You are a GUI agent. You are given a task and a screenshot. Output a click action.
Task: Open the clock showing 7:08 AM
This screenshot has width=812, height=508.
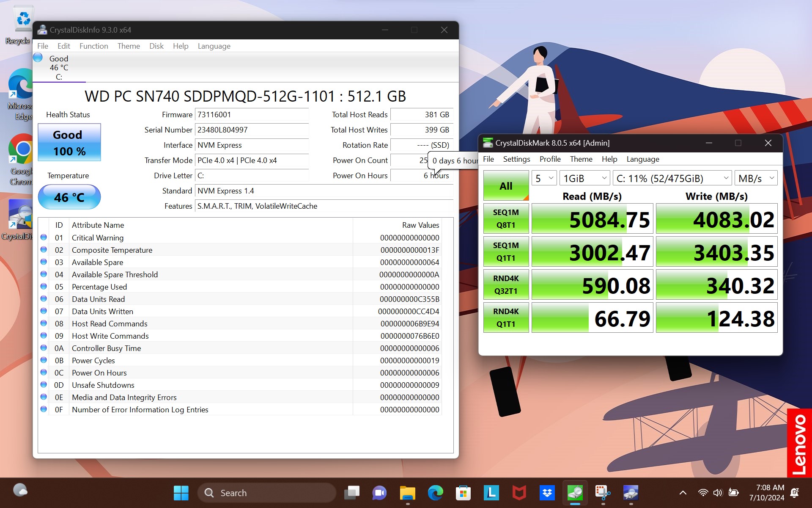766,493
